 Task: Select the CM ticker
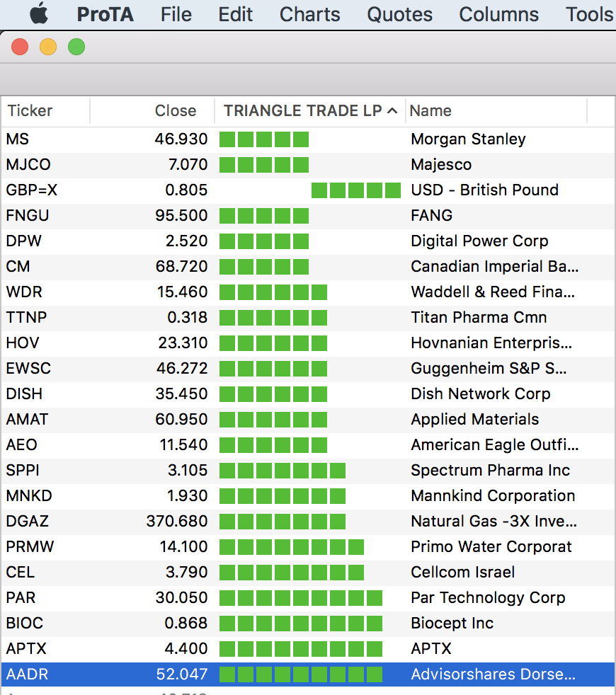18,267
